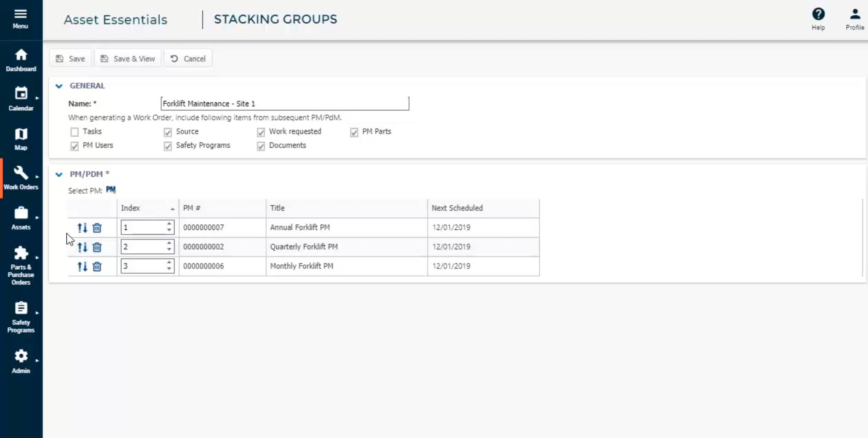Viewport: 868px width, 438px height.
Task: Click the PM select icon
Action: 110,190
